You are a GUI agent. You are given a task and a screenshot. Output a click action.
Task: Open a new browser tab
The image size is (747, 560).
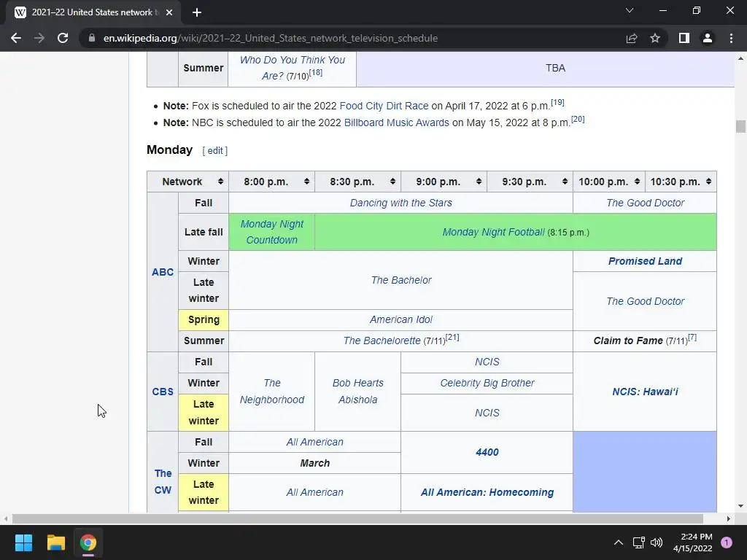197,12
